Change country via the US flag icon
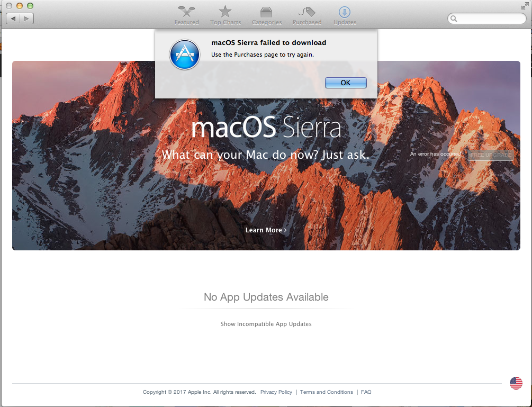Screen dimensions: 532x407 [516, 383]
